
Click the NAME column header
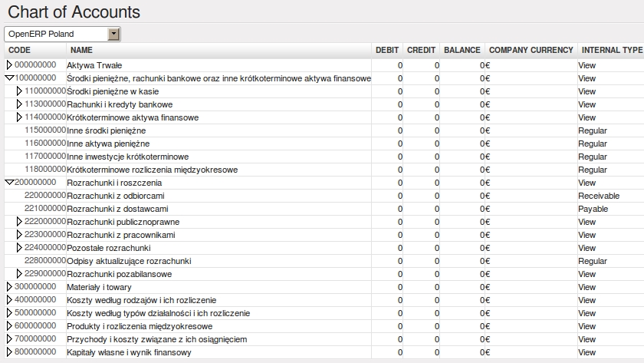(x=80, y=50)
